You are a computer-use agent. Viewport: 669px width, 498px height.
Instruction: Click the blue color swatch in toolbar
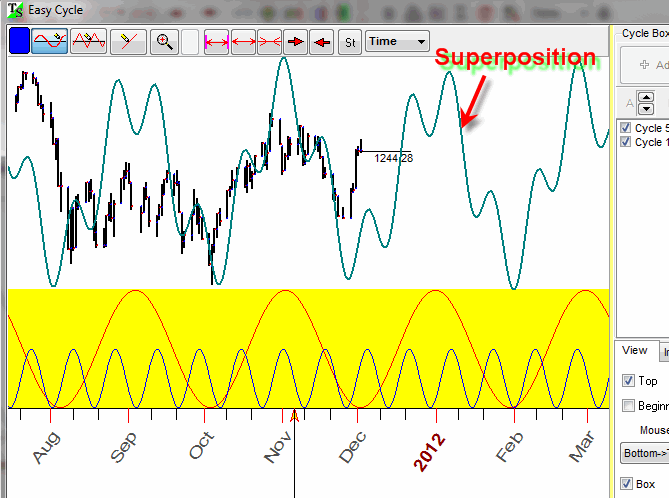[x=19, y=41]
